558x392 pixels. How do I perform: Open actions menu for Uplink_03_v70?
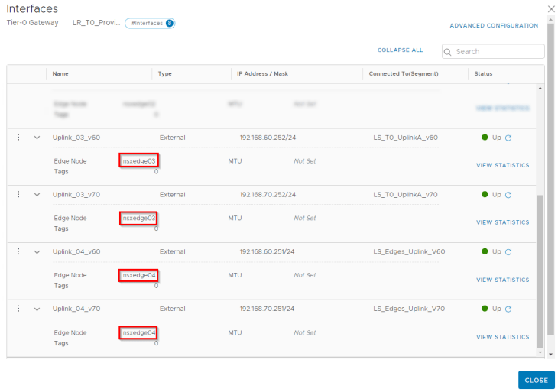point(18,195)
